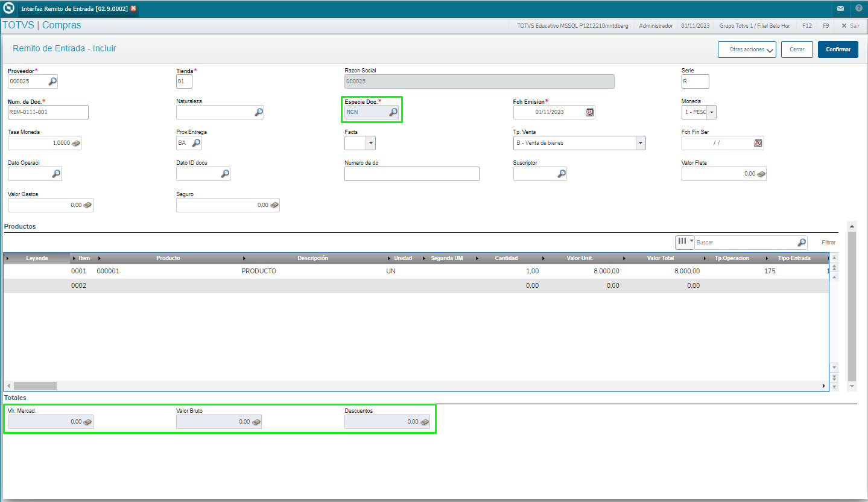
Task: Open Suscriptor lookup magnifier icon
Action: (x=562, y=174)
